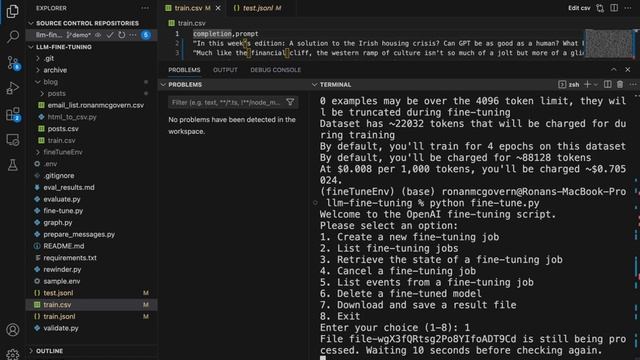Expand the posts subfolder

click(x=42, y=93)
